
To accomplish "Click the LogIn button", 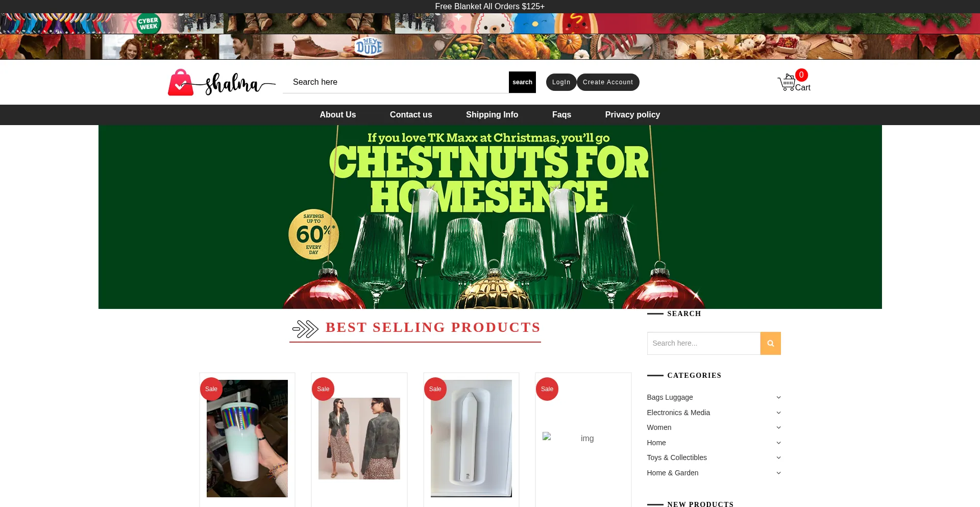I will tap(561, 82).
